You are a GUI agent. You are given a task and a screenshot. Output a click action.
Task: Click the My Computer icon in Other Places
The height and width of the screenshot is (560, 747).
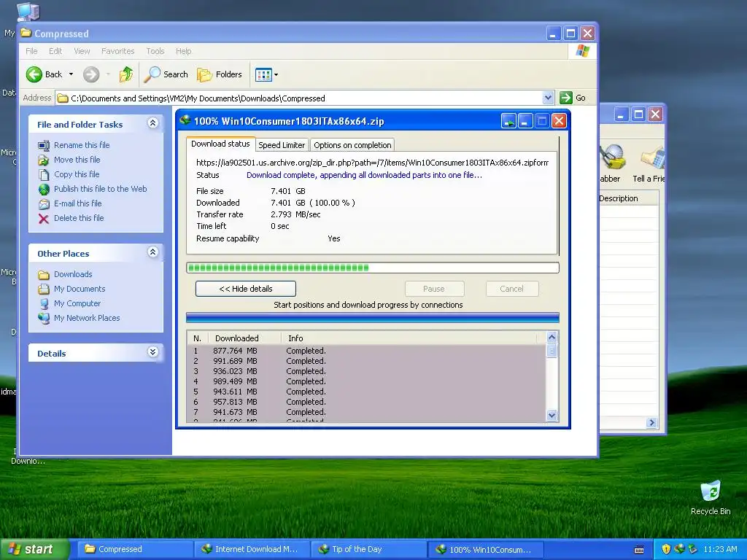[x=44, y=304]
